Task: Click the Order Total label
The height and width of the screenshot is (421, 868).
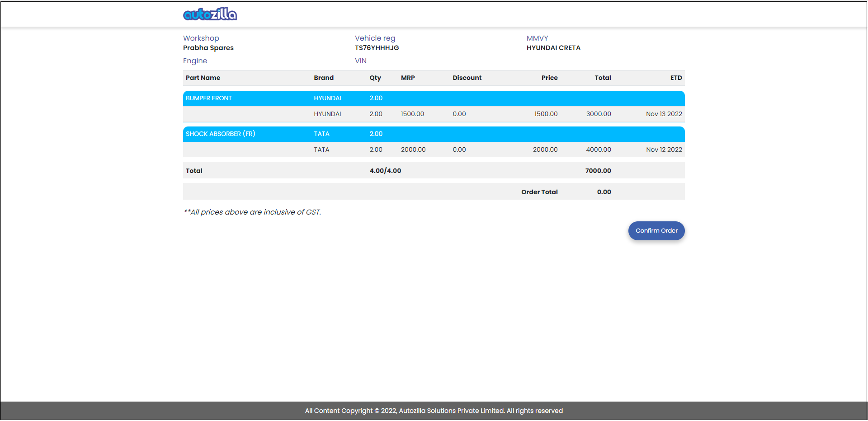Action: pyautogui.click(x=539, y=192)
